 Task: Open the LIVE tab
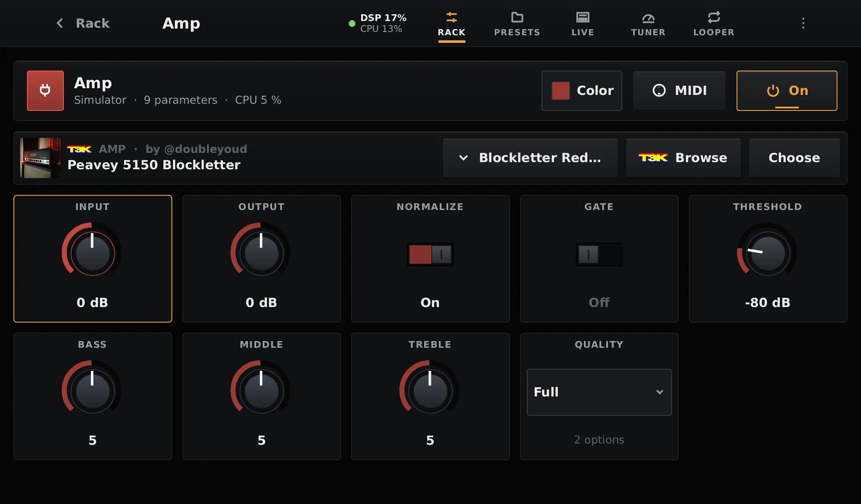pyautogui.click(x=583, y=25)
